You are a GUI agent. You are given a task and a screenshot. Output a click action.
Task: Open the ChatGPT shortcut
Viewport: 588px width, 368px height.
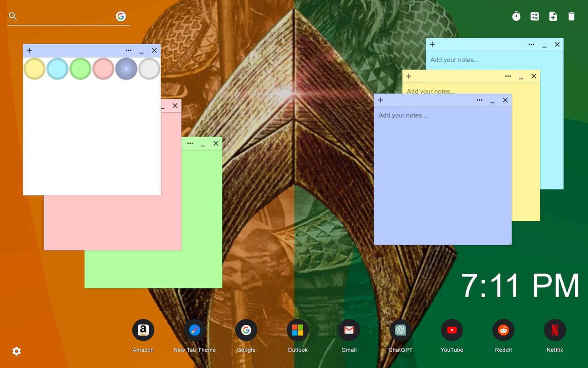(401, 330)
